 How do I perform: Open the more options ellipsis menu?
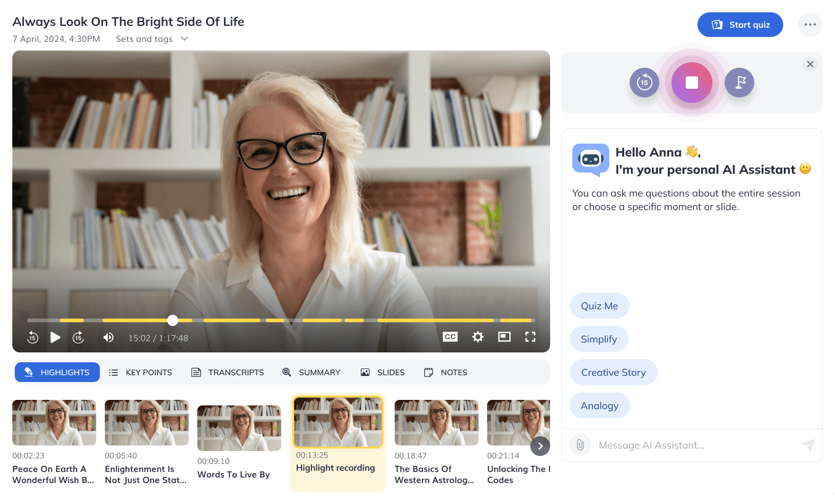(810, 25)
